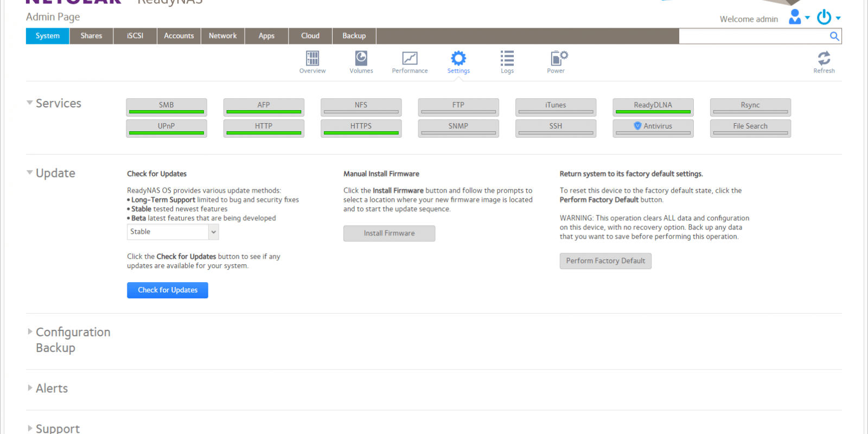Open the admin user profile icon

point(795,17)
